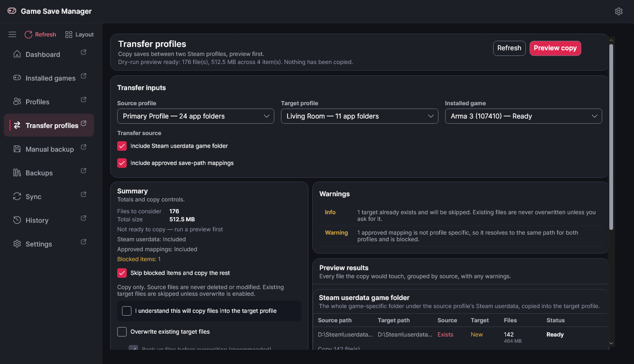Click the Status column header
The image size is (634, 364).
556,320
